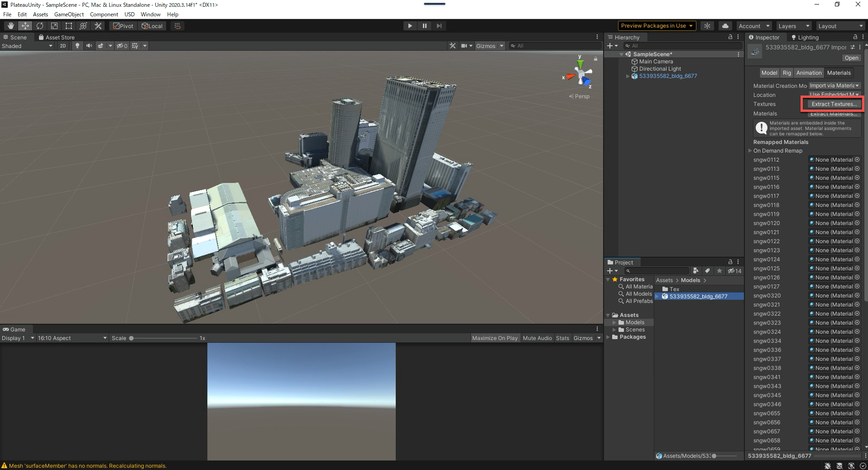Select the Rect tool

coord(68,26)
